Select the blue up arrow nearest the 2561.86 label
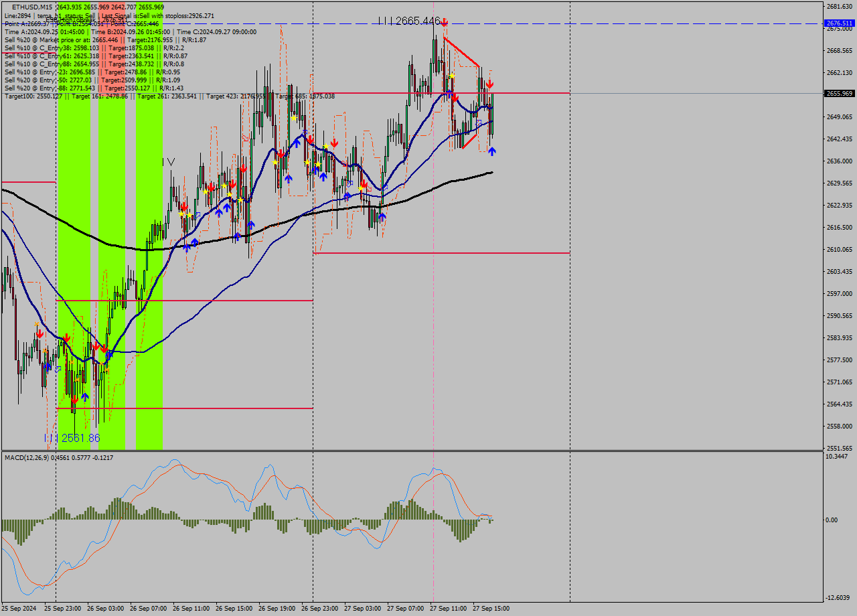The image size is (857, 616). point(85,396)
